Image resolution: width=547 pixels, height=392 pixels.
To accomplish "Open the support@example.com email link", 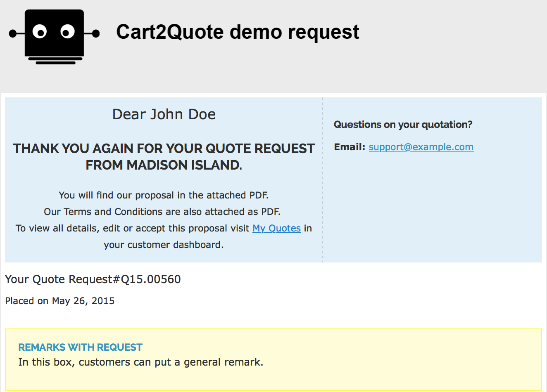I will tap(421, 147).
